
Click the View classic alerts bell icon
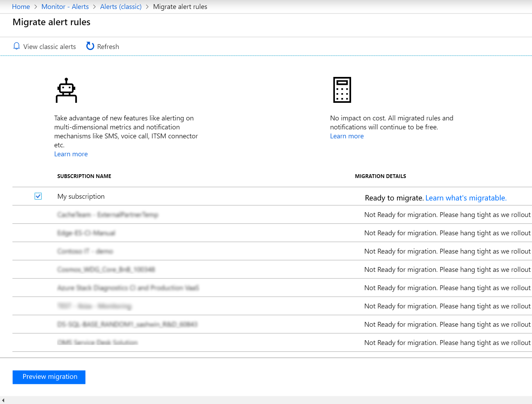16,46
